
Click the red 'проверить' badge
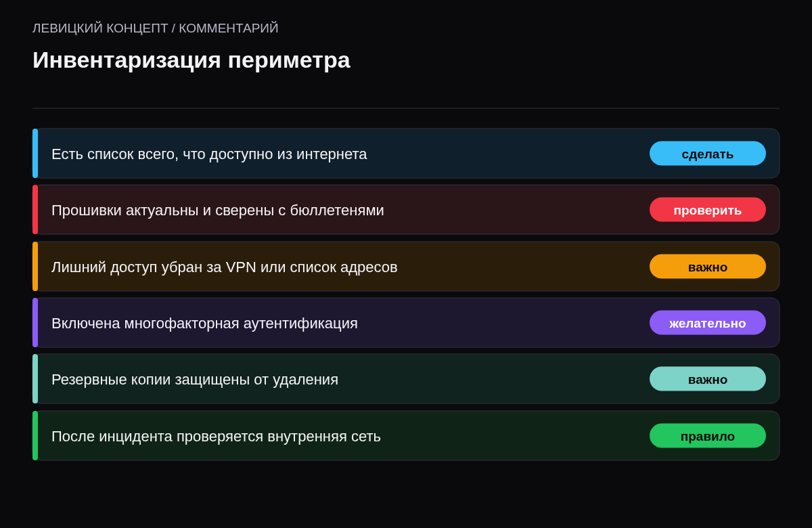[x=708, y=210]
